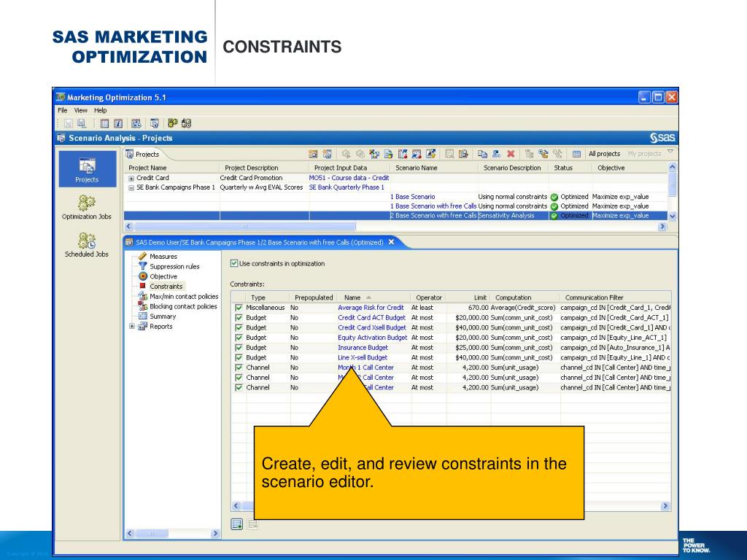Viewport: 747px width, 560px height.
Task: Click the Marketing Optimization title bar icon
Action: (61, 97)
